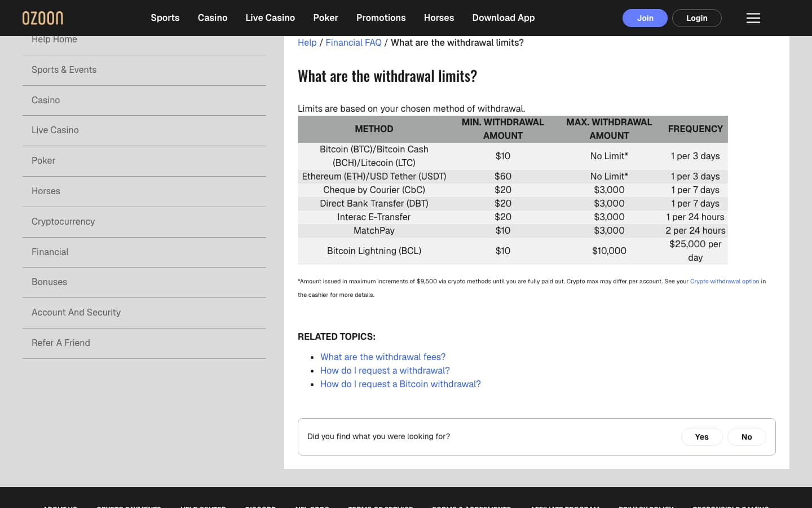
Task: Open the Financial FAQ breadcrumb link
Action: point(354,42)
